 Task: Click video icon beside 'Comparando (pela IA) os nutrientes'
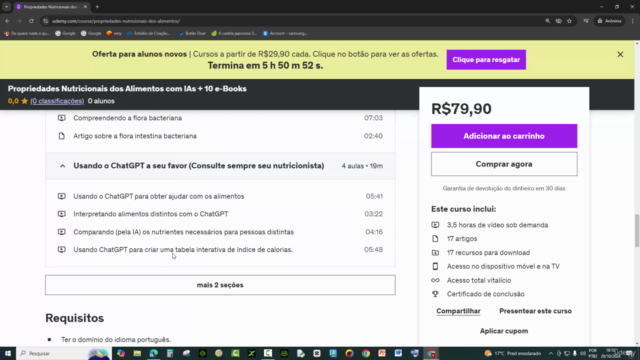62,232
